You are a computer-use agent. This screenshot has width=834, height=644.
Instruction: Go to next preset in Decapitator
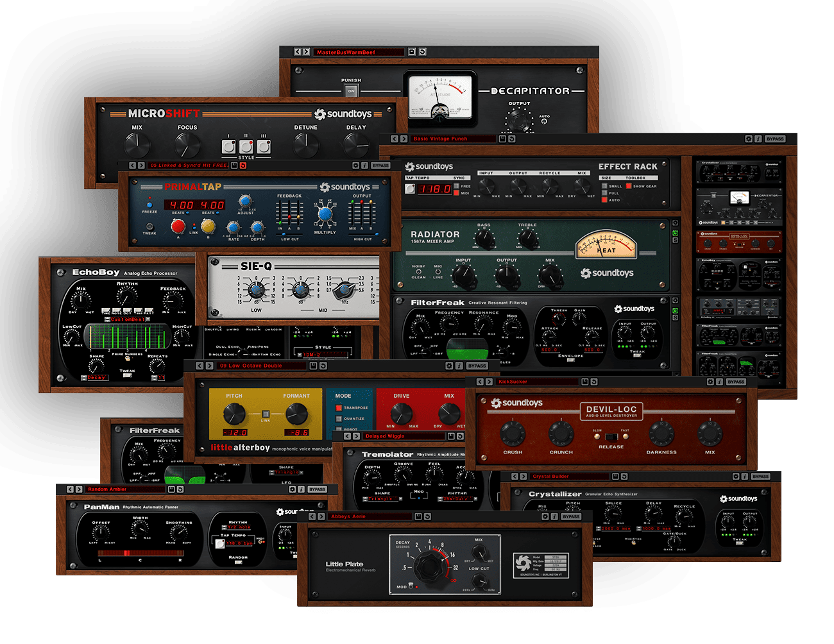(x=306, y=52)
